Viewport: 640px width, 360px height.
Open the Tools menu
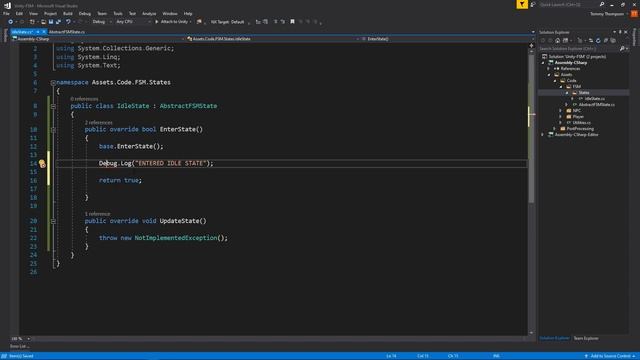[x=118, y=13]
